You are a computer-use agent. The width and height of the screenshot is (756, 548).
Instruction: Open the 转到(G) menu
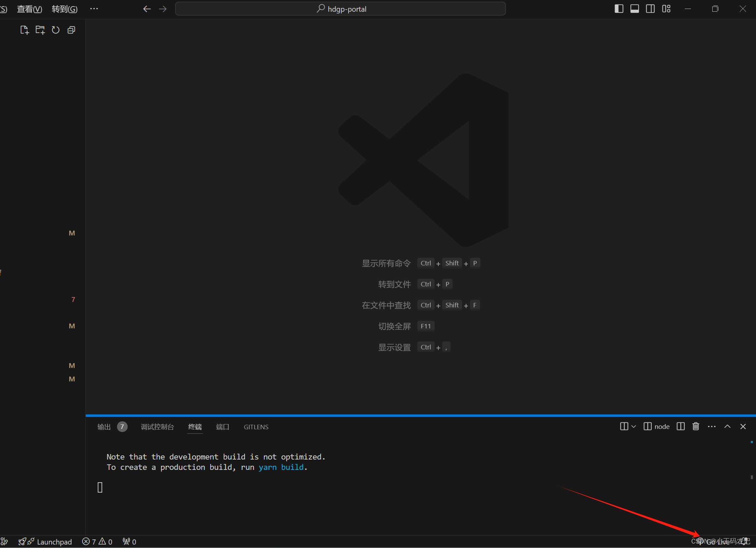point(65,9)
